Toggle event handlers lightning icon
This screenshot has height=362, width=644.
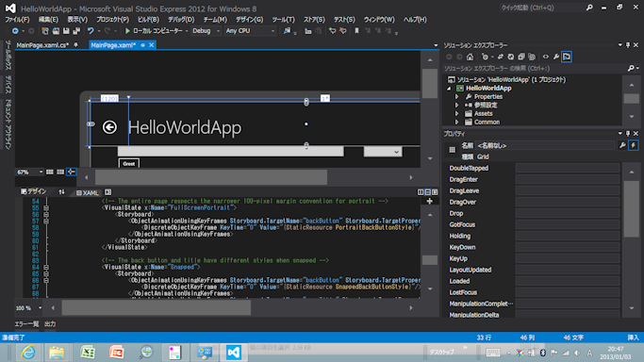634,145
